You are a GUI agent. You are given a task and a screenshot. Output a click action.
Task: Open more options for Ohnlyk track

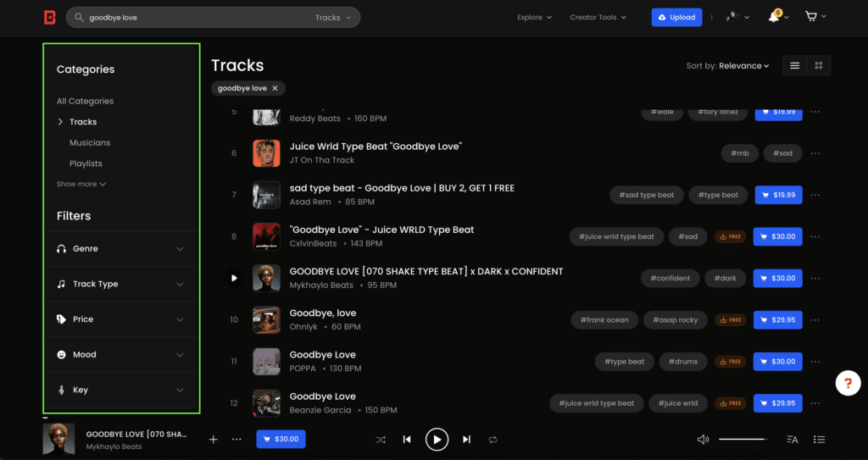tap(815, 320)
